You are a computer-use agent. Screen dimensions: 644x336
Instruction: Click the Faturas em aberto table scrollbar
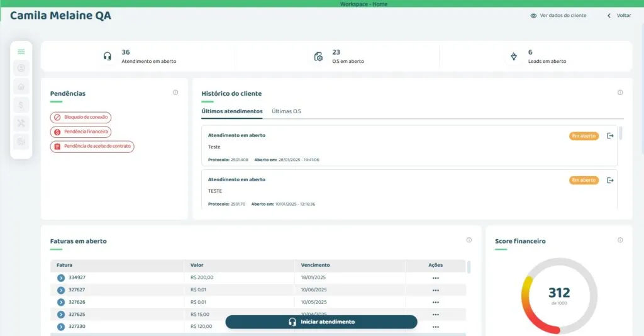(469, 267)
